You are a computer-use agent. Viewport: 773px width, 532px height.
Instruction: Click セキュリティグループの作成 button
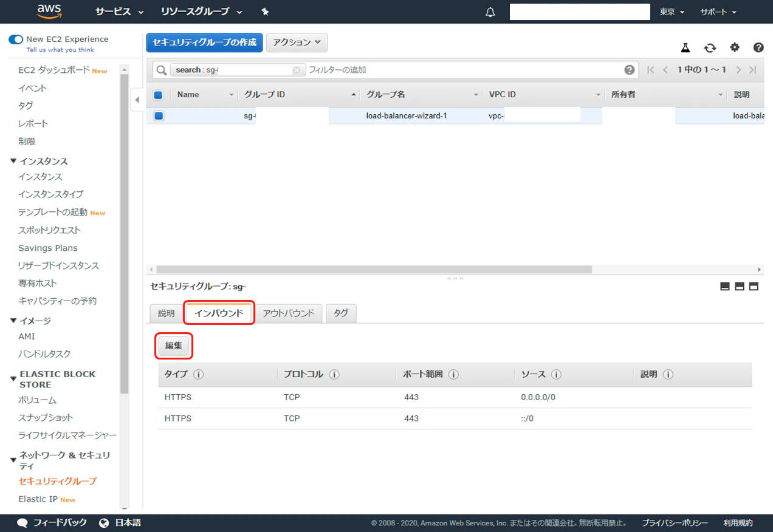point(204,43)
